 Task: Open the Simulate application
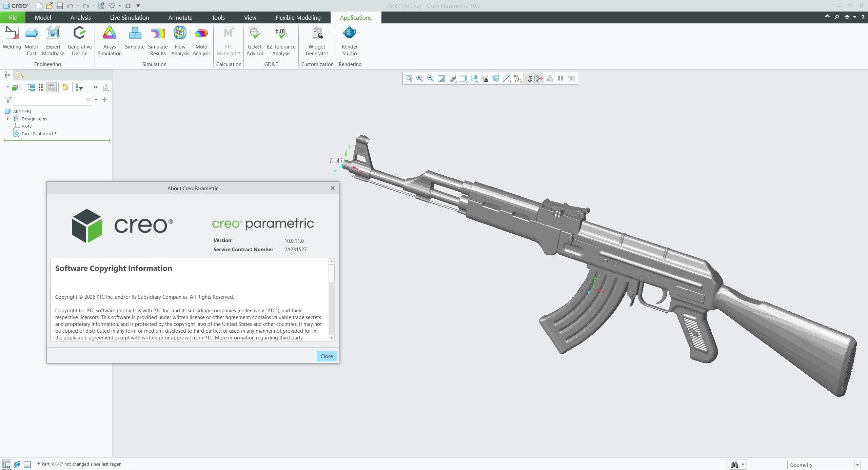click(135, 38)
